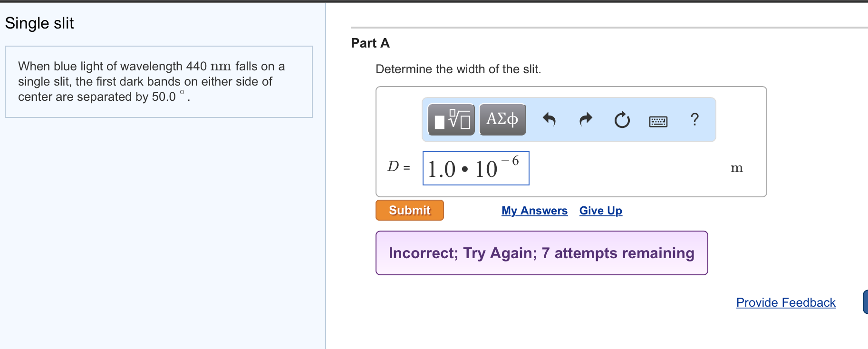
Task: Give Up on Part A
Action: pos(600,210)
